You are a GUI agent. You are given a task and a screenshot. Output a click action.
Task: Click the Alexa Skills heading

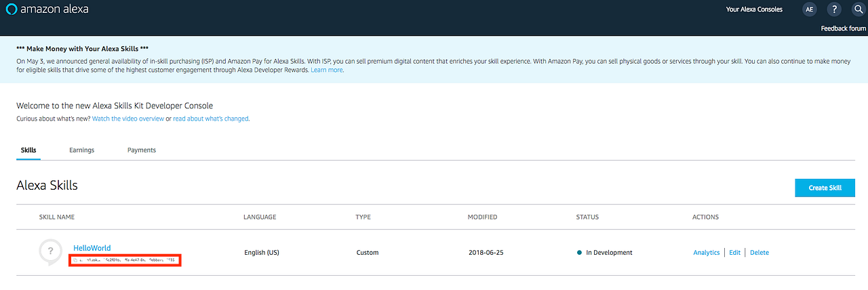47,186
